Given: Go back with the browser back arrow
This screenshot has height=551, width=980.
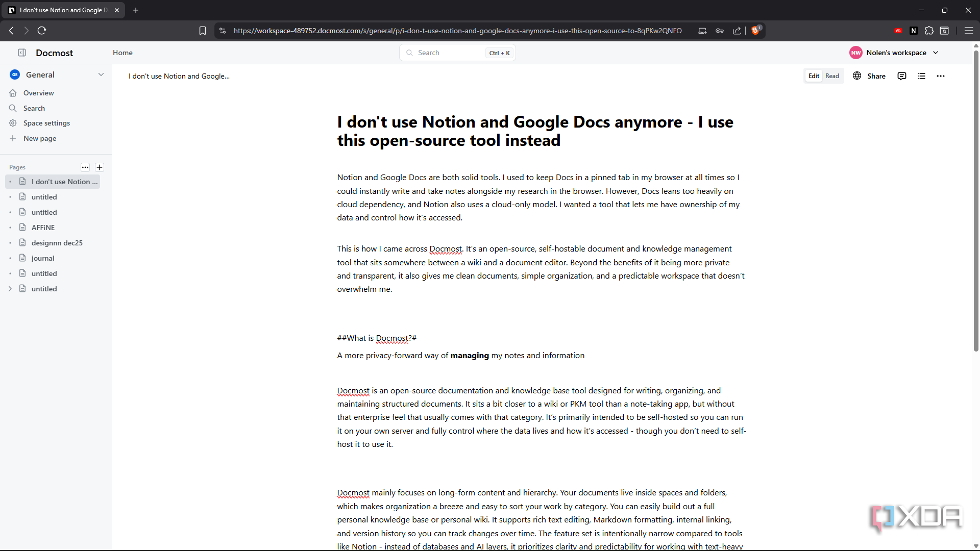Looking at the screenshot, I should click(11, 31).
